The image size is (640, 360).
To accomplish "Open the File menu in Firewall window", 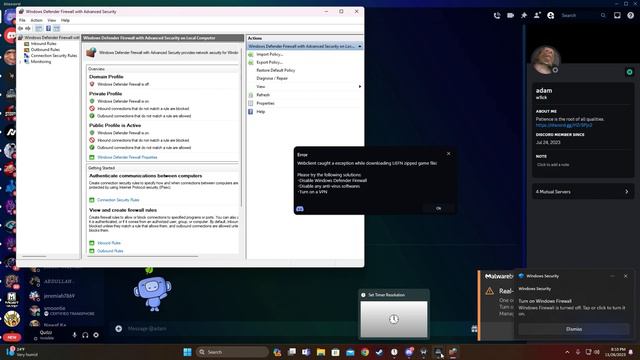I will (x=22, y=20).
